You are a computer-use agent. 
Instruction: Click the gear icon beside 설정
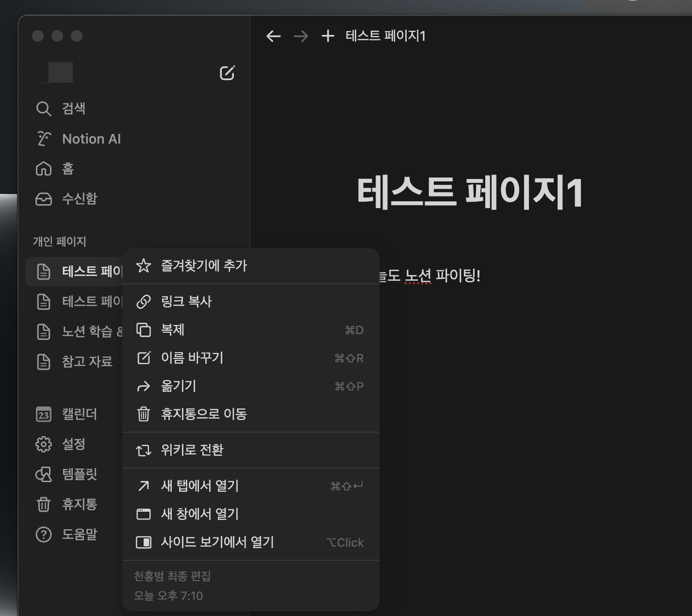[44, 444]
